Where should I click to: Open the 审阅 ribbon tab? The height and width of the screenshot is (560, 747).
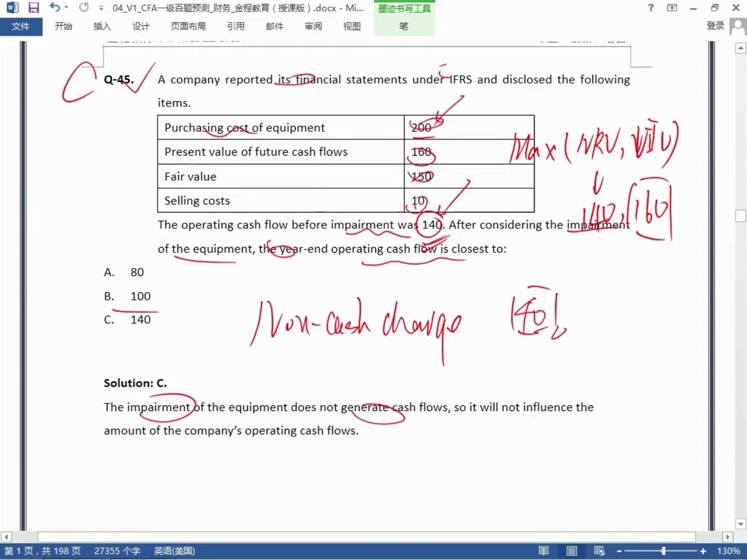coord(313,27)
